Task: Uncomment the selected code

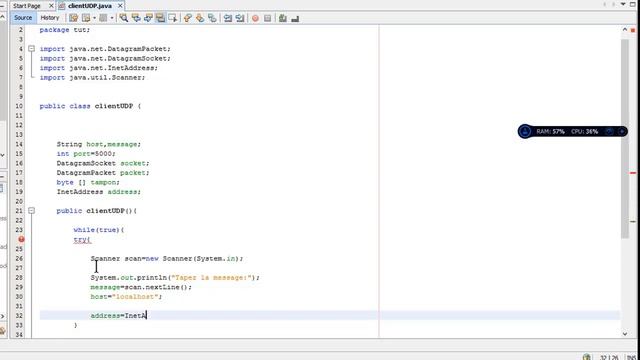Action: click(295, 18)
